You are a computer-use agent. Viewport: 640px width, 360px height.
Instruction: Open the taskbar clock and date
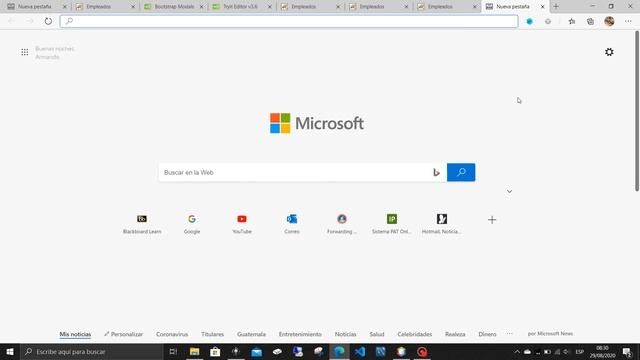pos(602,351)
